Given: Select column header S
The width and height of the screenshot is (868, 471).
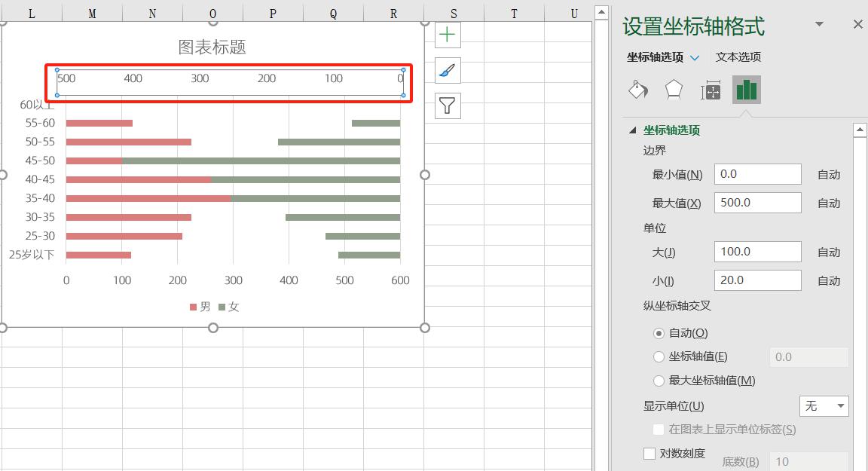Looking at the screenshot, I should [x=454, y=14].
